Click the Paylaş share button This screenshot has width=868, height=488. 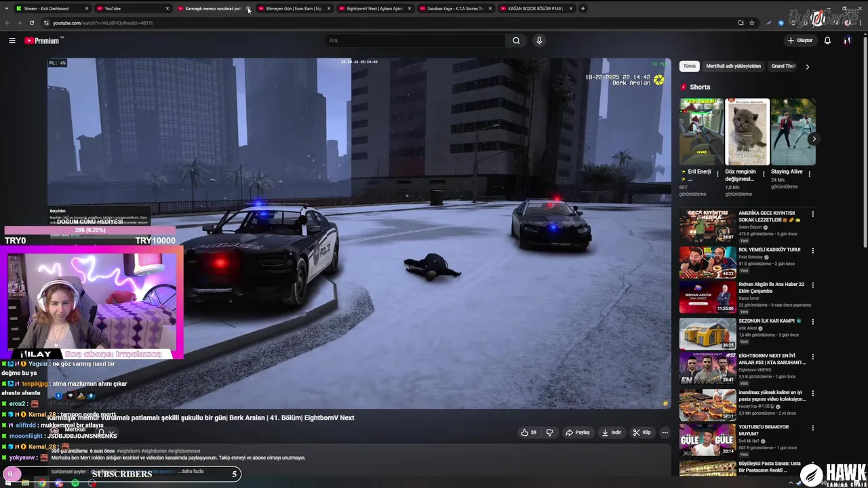point(578,432)
